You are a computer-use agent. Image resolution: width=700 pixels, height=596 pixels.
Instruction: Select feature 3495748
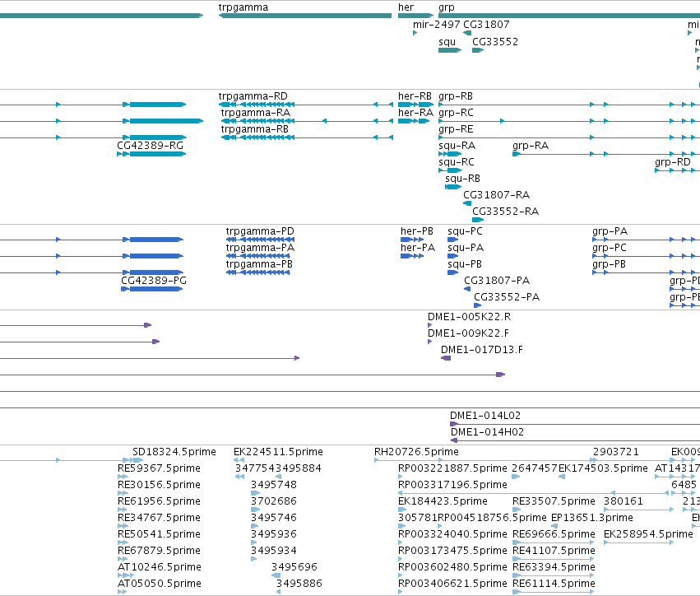(x=255, y=493)
